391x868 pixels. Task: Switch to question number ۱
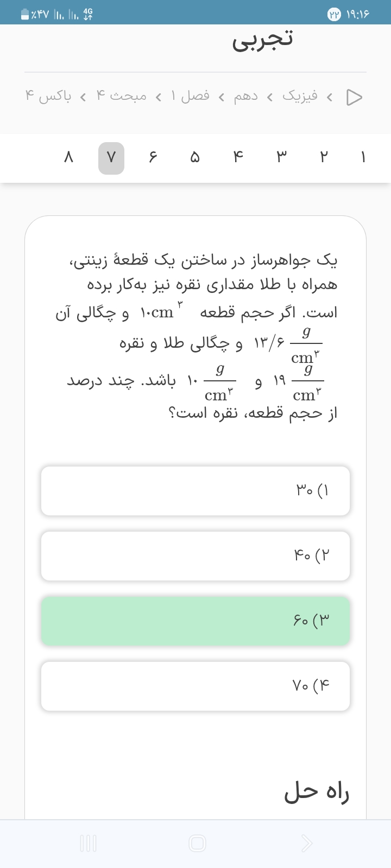pyautogui.click(x=363, y=158)
